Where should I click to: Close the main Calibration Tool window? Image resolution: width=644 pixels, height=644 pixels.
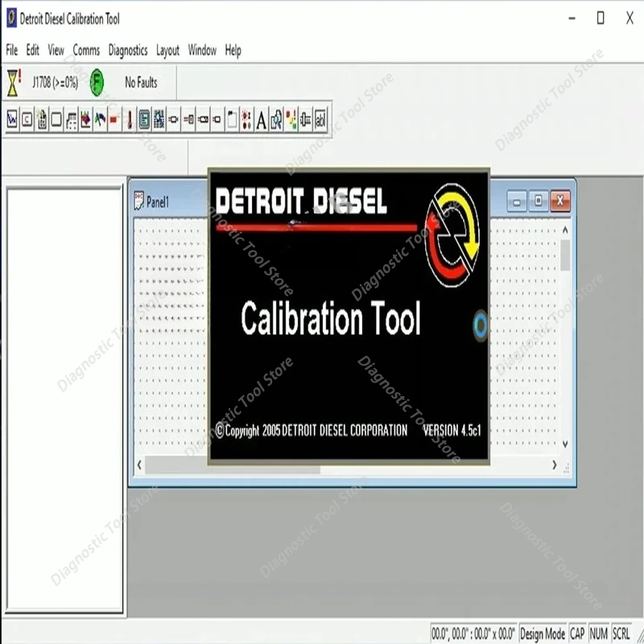[x=630, y=19]
